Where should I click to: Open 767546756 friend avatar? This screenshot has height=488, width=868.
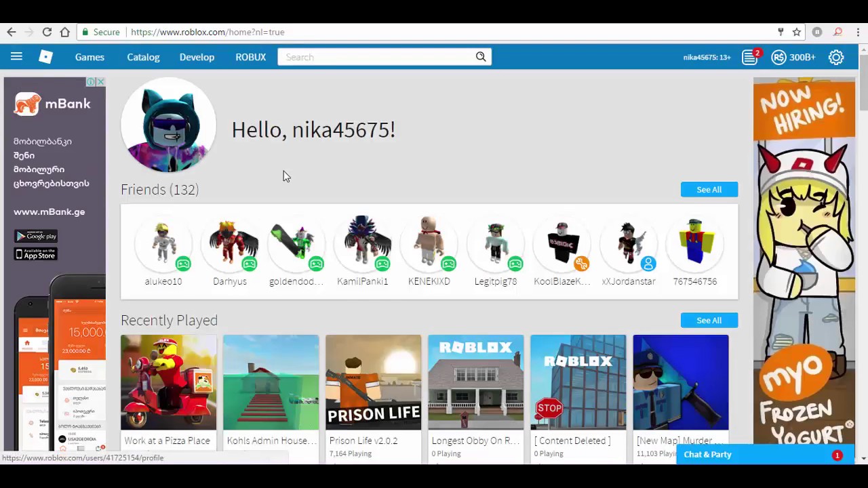(x=695, y=243)
